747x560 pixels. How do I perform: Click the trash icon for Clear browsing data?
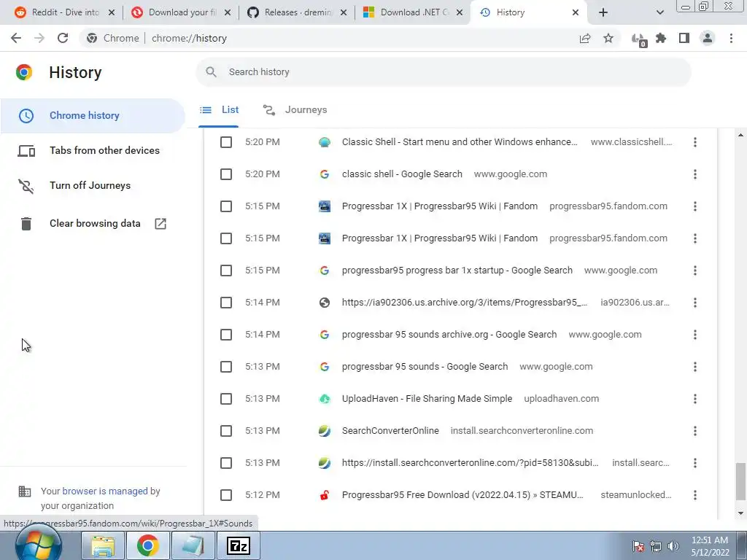(x=26, y=223)
